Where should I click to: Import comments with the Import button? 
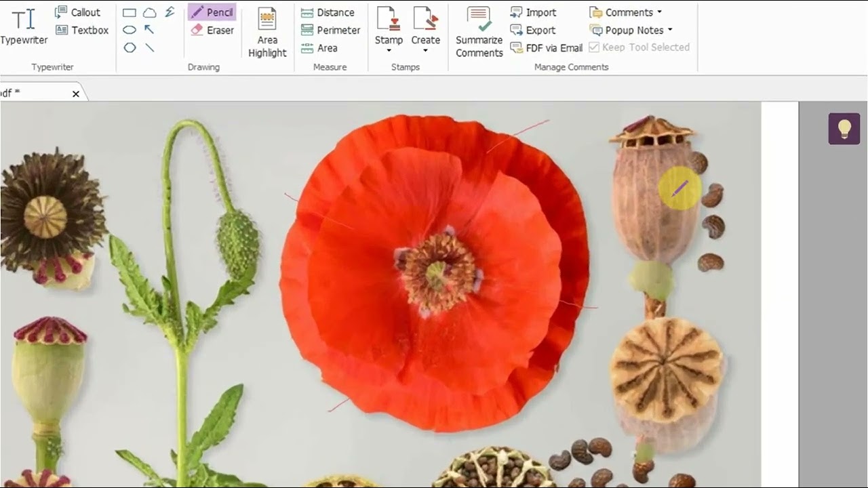[x=533, y=12]
